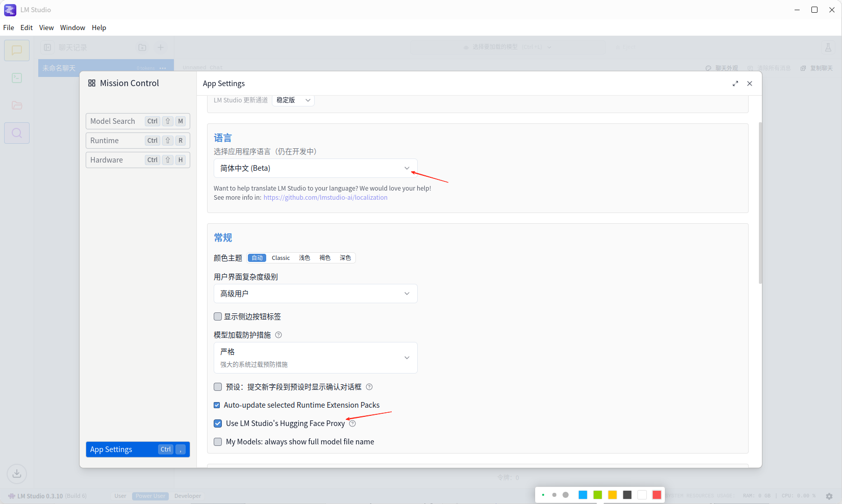Show help for the 预设 confirmation option
The width and height of the screenshot is (842, 504).
pos(369,387)
